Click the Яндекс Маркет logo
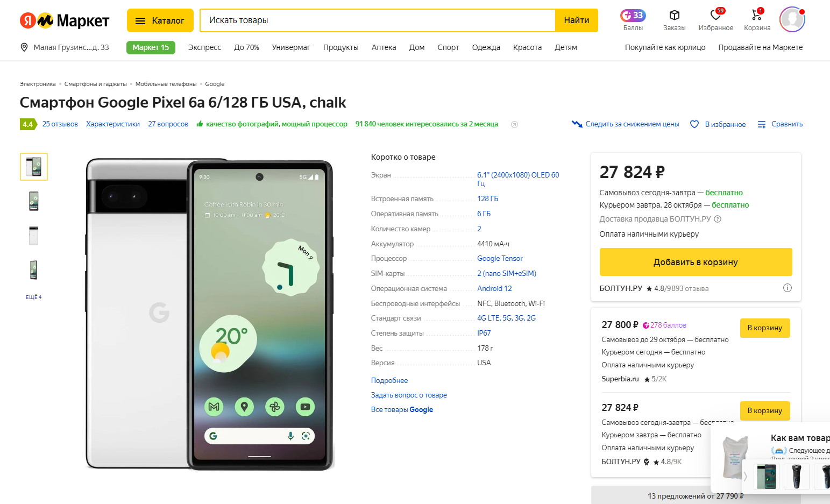The height and width of the screenshot is (504, 830). coord(65,20)
